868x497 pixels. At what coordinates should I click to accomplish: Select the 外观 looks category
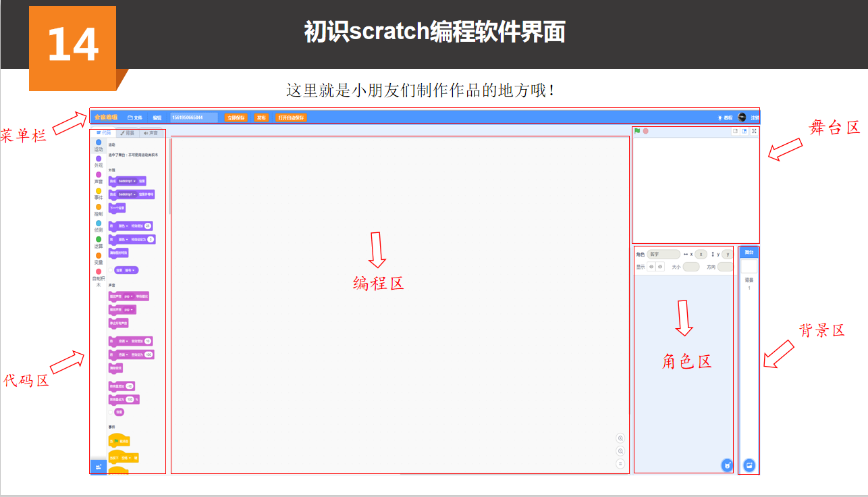pos(99,161)
